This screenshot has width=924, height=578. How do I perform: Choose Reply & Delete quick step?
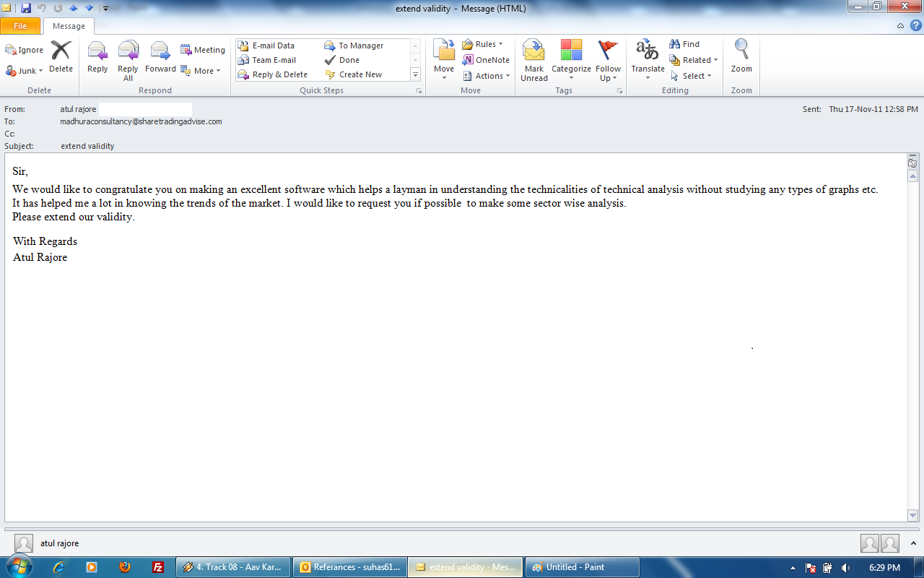pos(273,74)
